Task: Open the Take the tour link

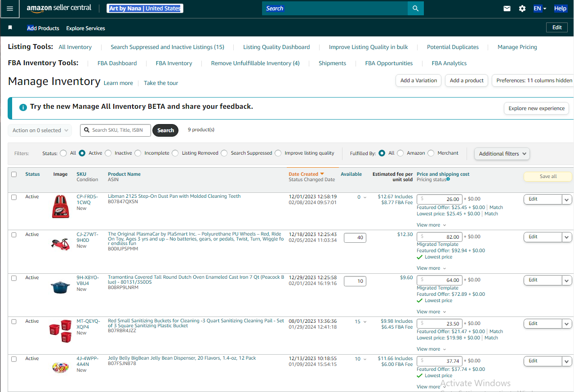Action: click(x=161, y=83)
